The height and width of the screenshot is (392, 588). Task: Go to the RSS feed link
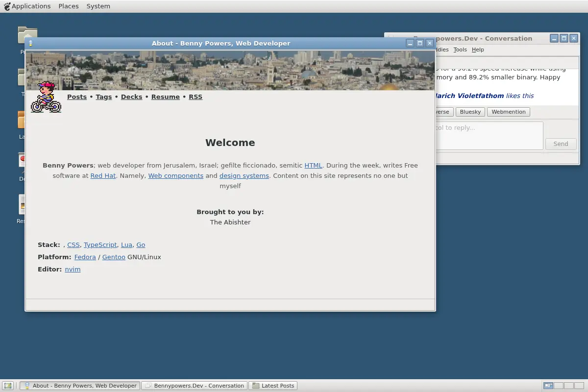pos(196,97)
